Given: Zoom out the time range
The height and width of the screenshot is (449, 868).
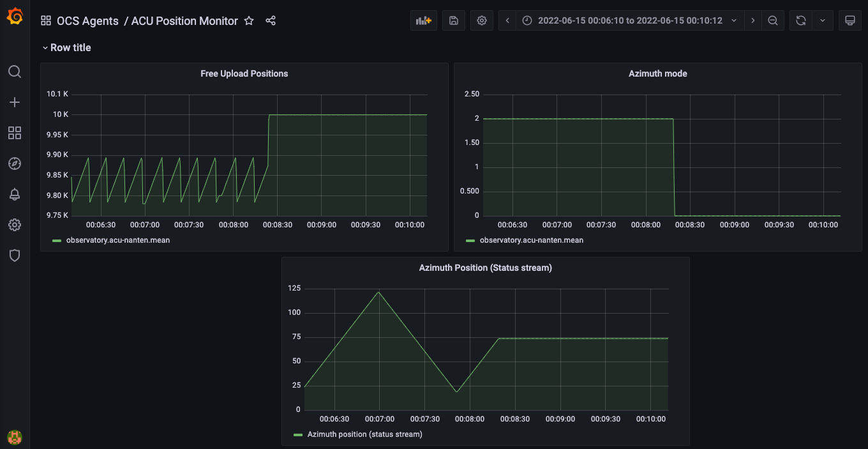Looking at the screenshot, I should (773, 20).
